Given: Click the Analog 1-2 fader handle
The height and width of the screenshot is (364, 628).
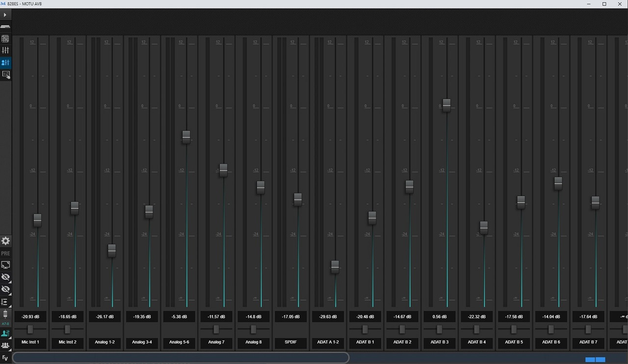Looking at the screenshot, I should click(x=112, y=250).
